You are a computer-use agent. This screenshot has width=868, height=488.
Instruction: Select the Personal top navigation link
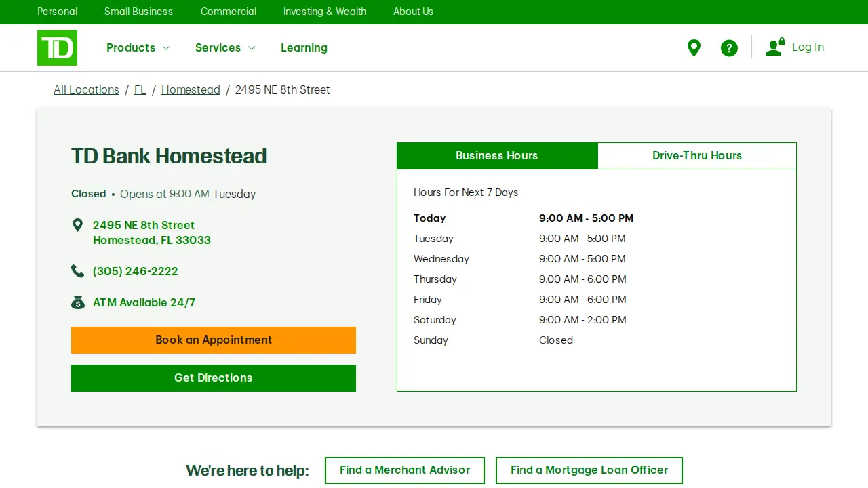57,12
